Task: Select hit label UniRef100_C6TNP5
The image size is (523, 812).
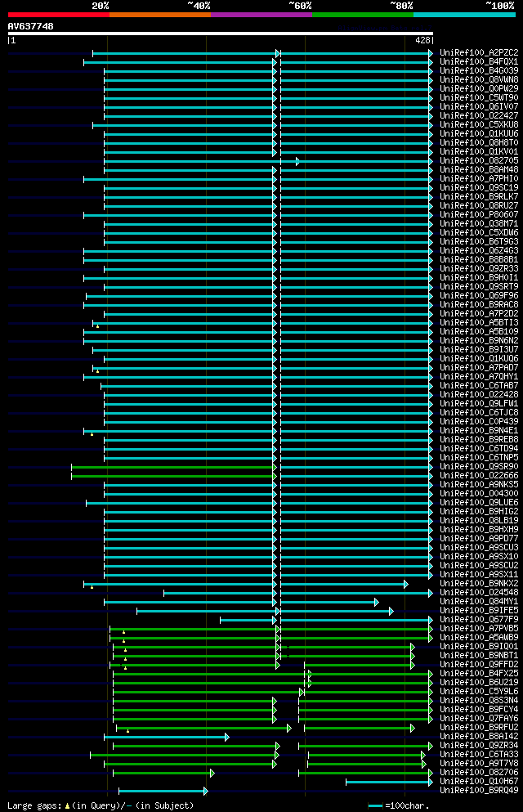Action: click(479, 458)
